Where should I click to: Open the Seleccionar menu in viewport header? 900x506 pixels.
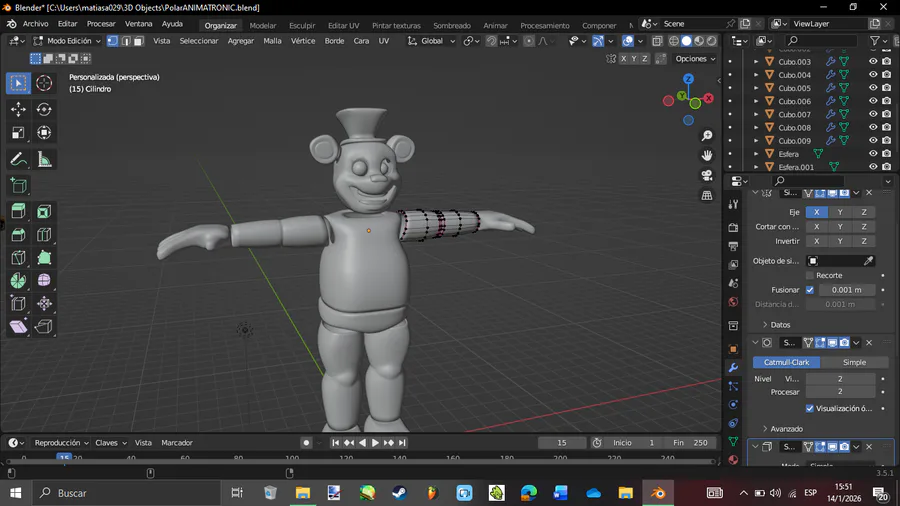coord(199,41)
